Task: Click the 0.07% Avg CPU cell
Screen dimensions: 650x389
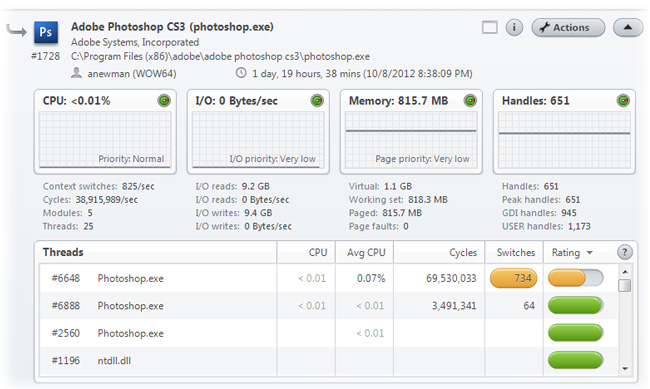Action: pyautogui.click(x=371, y=278)
